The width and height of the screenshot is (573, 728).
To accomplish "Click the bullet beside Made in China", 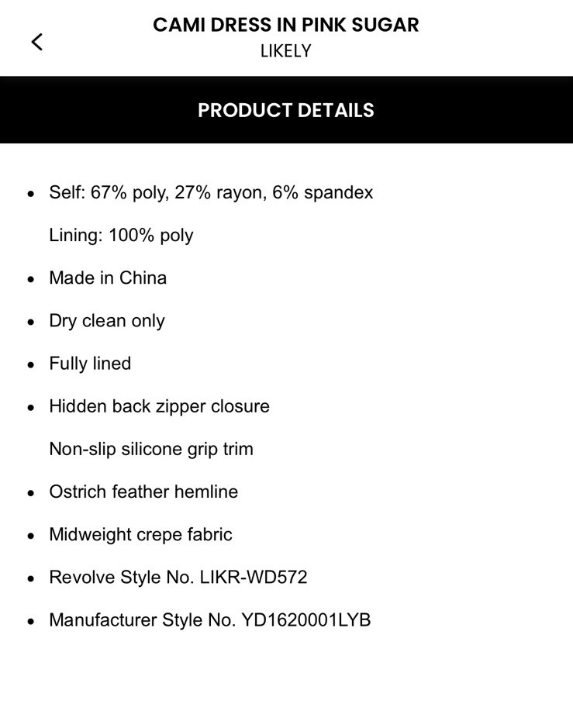I will (x=31, y=279).
